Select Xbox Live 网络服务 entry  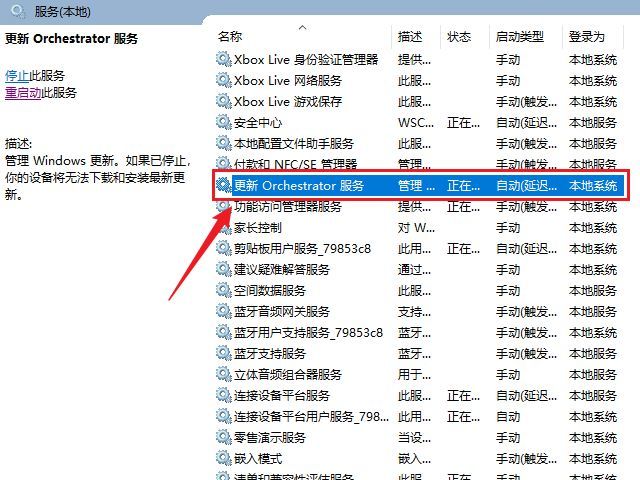coord(288,80)
